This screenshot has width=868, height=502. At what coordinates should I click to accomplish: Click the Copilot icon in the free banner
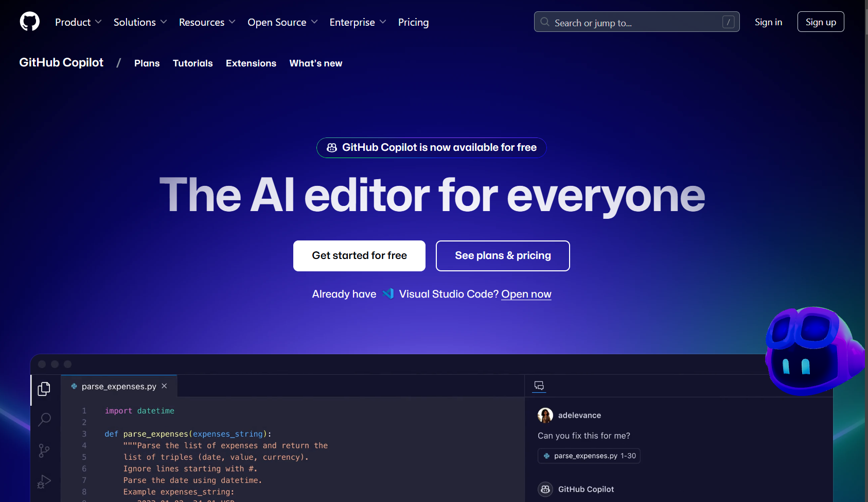tap(331, 148)
